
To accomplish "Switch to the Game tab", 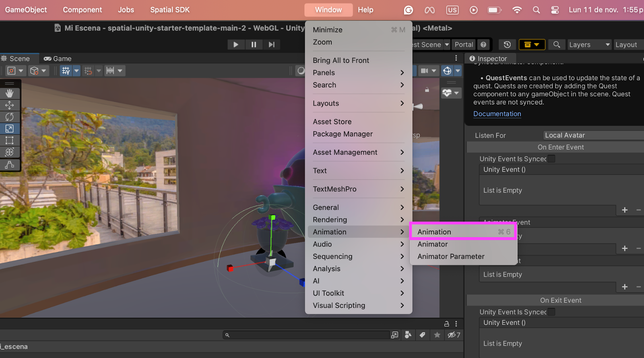I will pyautogui.click(x=57, y=58).
